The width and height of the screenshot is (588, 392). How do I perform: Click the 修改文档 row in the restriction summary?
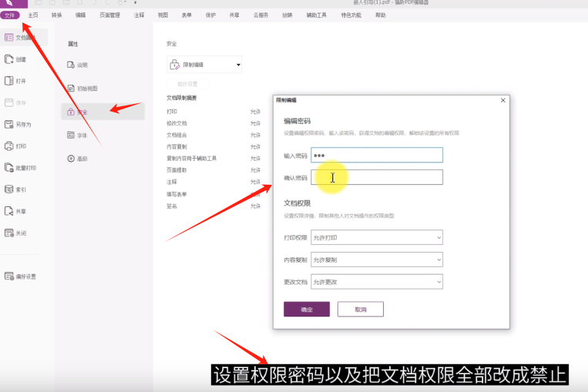[x=213, y=123]
